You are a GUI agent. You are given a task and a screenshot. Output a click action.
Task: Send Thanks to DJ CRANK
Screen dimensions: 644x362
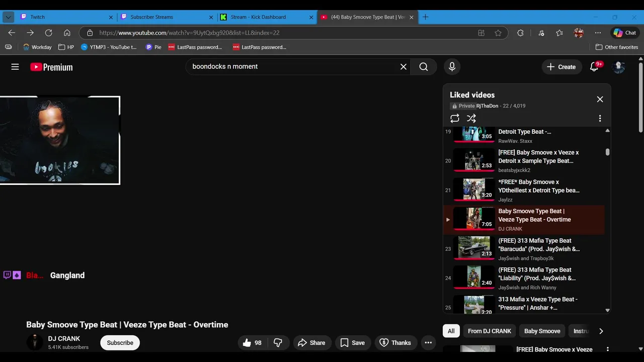[395, 343]
